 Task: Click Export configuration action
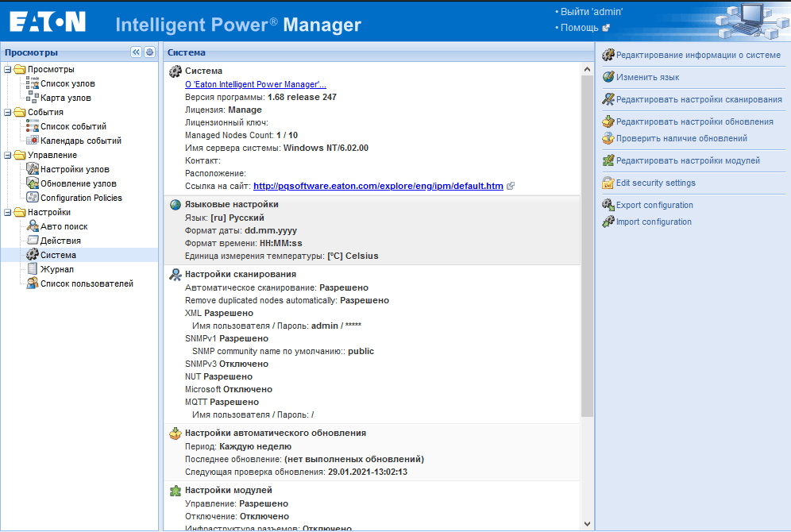(x=654, y=205)
